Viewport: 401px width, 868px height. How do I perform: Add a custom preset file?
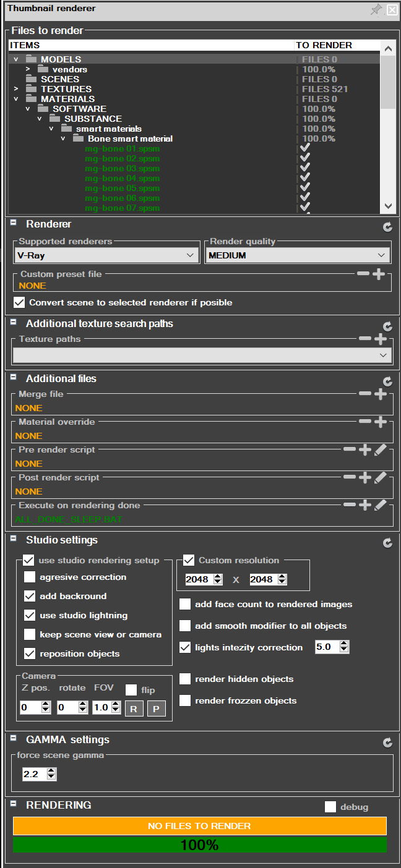[x=379, y=274]
